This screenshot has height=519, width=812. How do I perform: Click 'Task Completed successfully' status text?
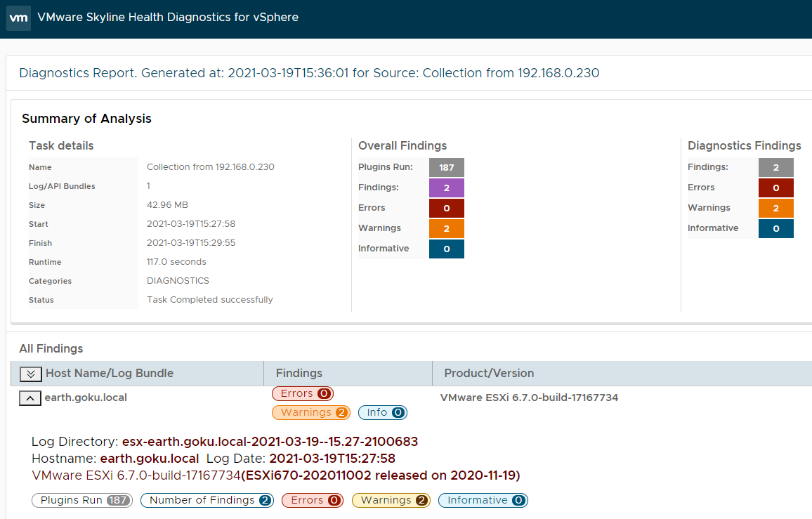210,300
